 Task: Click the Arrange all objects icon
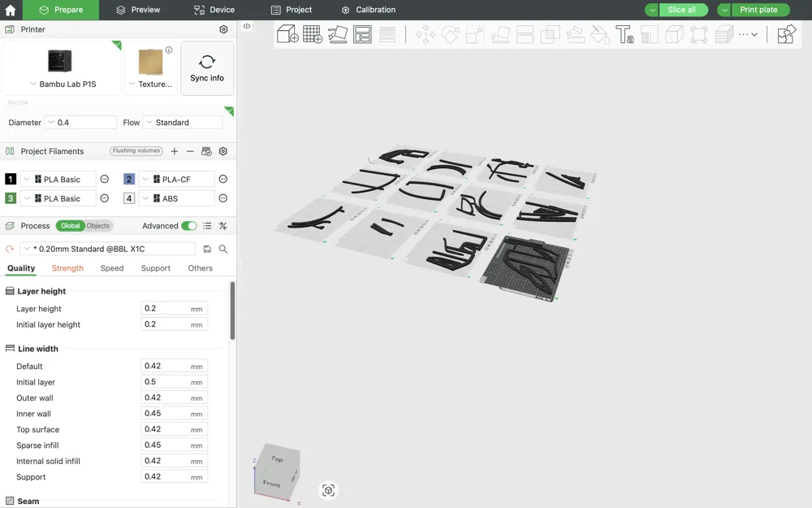[x=362, y=35]
